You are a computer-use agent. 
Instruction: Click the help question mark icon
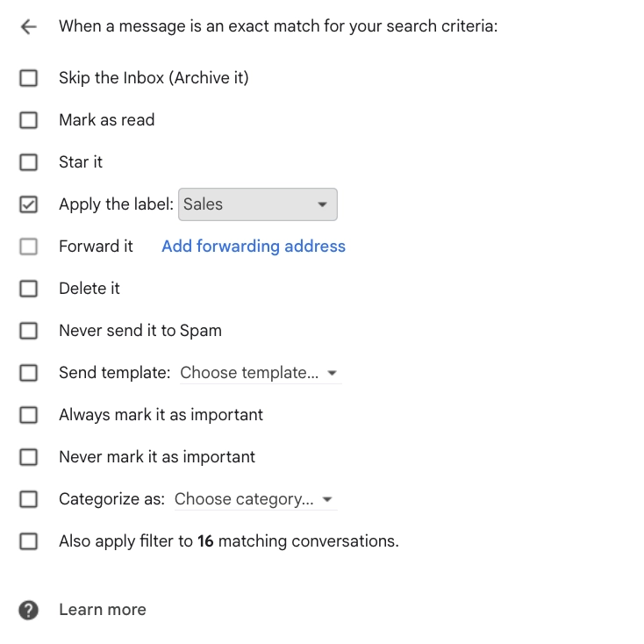[29, 611]
